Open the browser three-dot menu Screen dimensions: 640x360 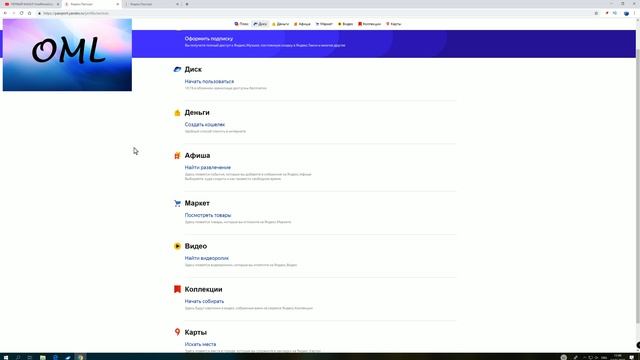point(634,13)
